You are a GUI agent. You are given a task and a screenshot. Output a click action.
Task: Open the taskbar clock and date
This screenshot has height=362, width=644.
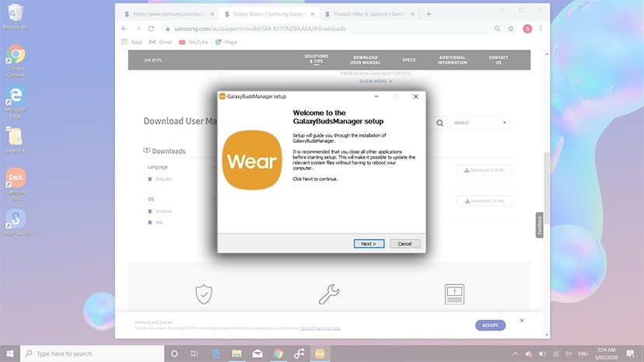coord(606,353)
